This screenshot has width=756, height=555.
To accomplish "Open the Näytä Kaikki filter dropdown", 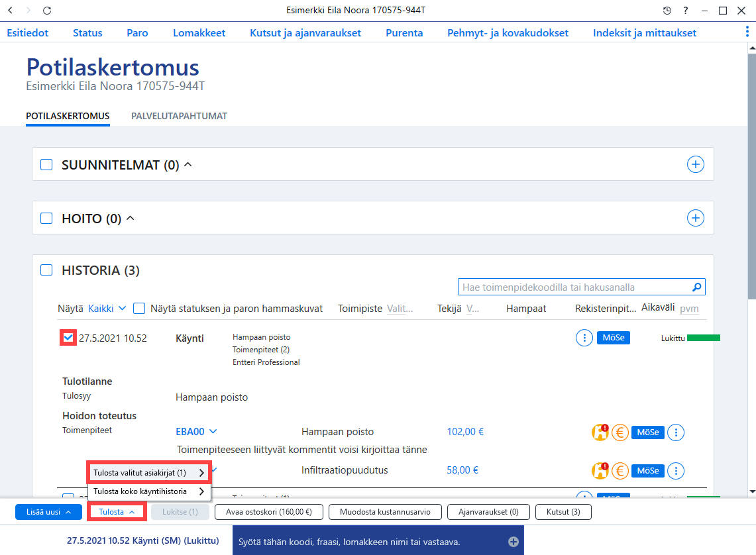I will pos(107,309).
